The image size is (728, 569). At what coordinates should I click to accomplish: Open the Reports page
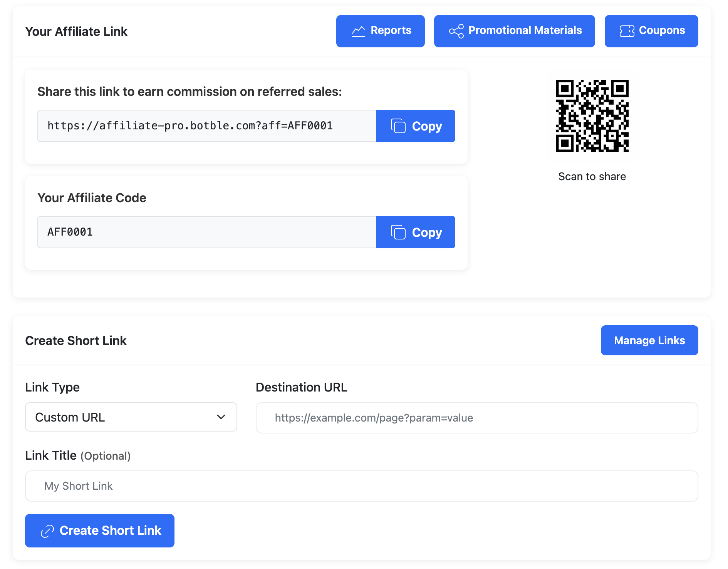coord(390,31)
